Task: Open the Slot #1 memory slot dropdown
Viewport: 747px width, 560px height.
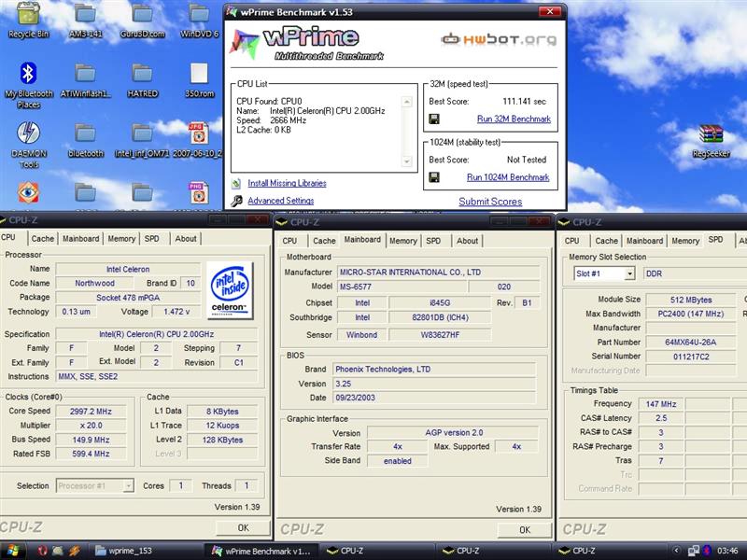Action: tap(629, 273)
